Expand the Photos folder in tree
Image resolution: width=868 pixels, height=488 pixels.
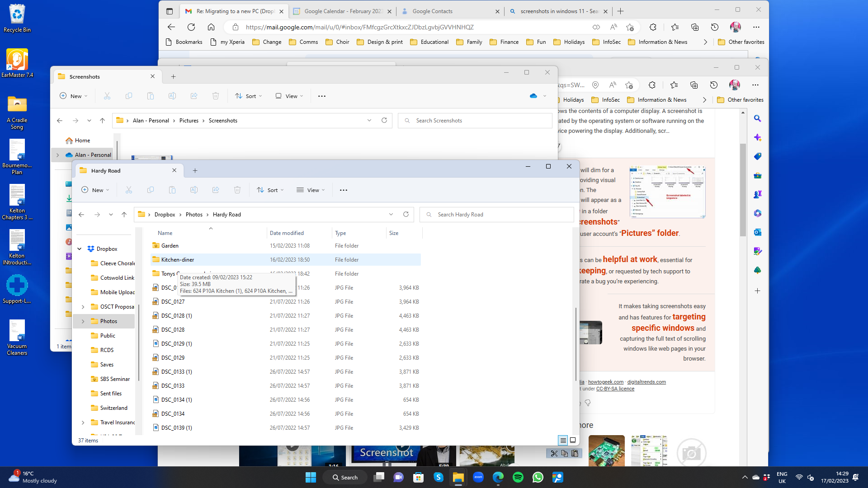(x=83, y=321)
